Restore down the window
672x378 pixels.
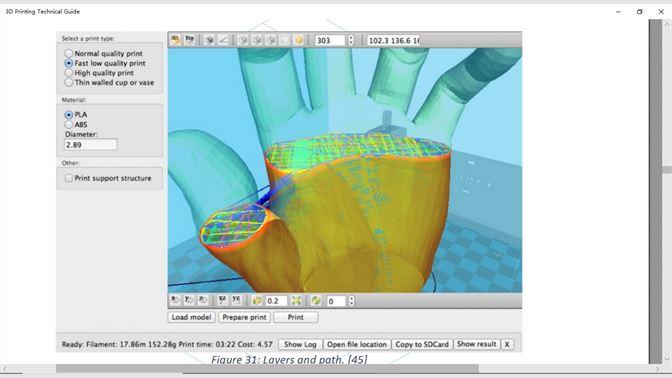[x=639, y=12]
